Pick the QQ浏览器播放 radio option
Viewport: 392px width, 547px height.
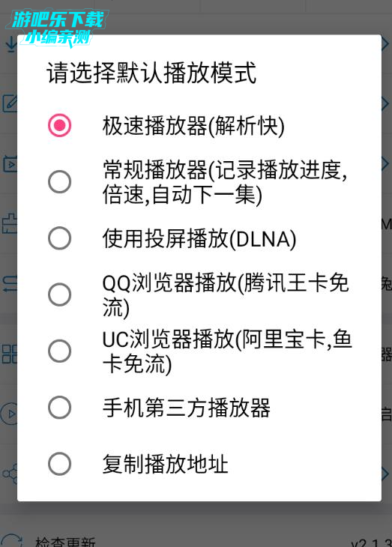(x=60, y=294)
